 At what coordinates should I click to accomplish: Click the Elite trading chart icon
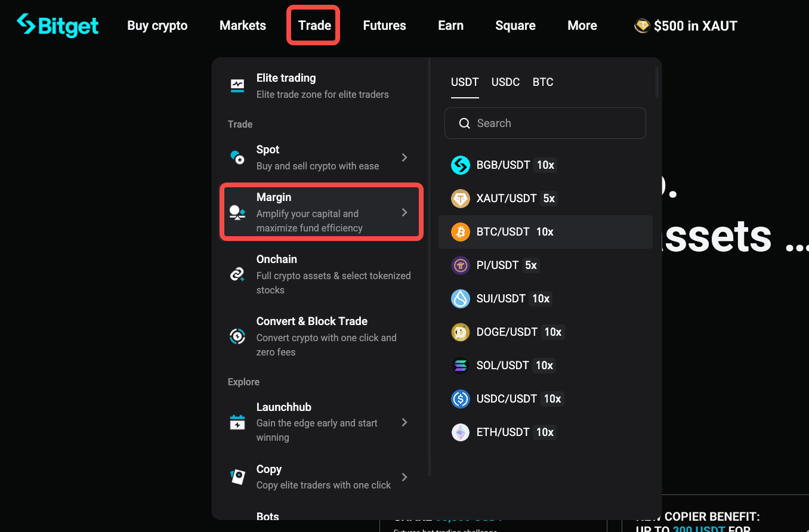(237, 85)
